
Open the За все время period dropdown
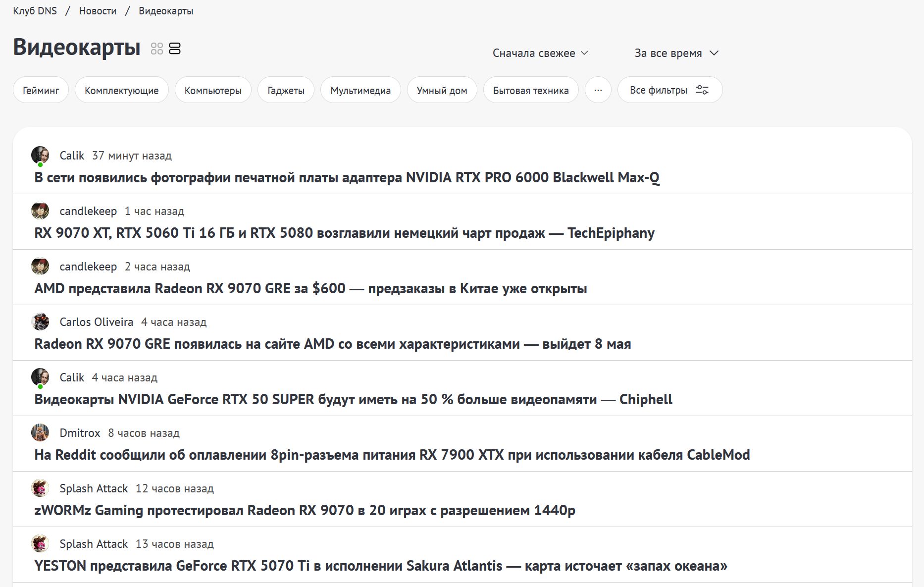tap(676, 53)
